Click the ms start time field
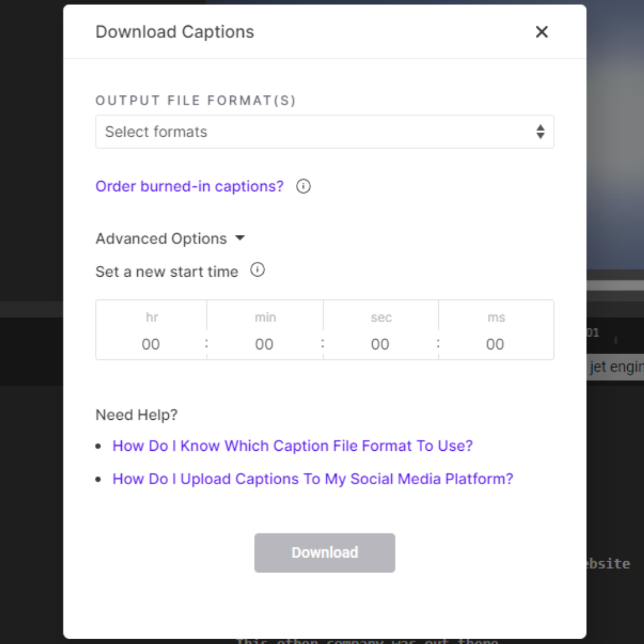644x644 pixels. [x=496, y=344]
